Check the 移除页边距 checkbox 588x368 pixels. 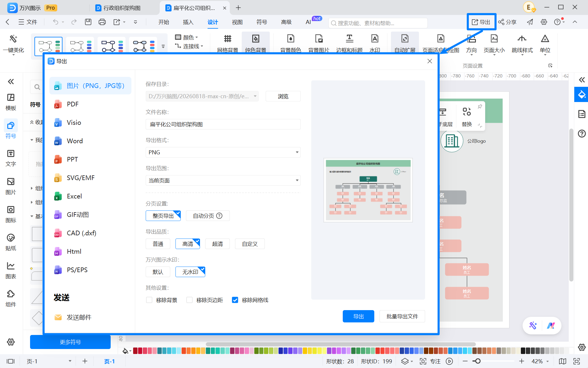click(189, 300)
